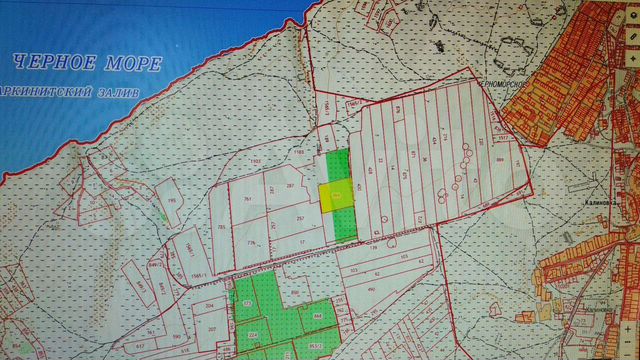Zoom in with the plus button
640x360 pixels.
pos(627,329)
